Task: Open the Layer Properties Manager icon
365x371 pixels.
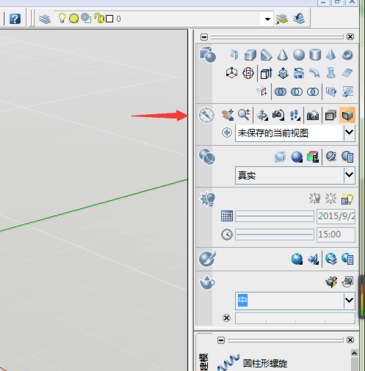Action: tap(45, 19)
